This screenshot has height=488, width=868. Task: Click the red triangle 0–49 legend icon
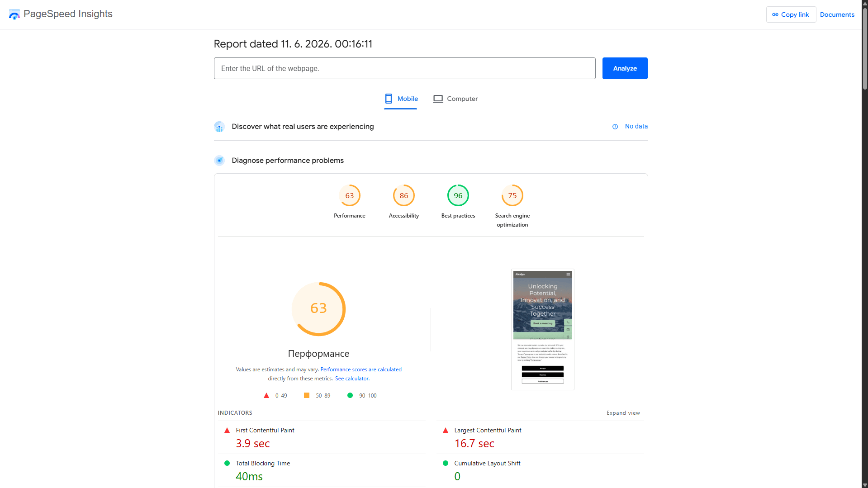pyautogui.click(x=266, y=395)
